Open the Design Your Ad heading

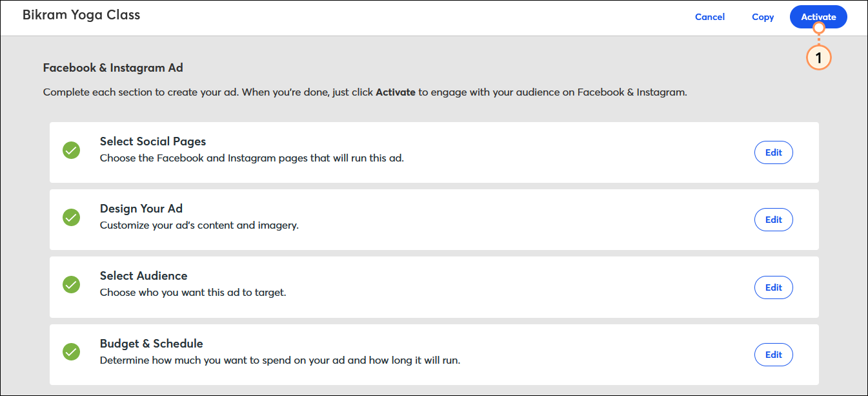coord(141,209)
